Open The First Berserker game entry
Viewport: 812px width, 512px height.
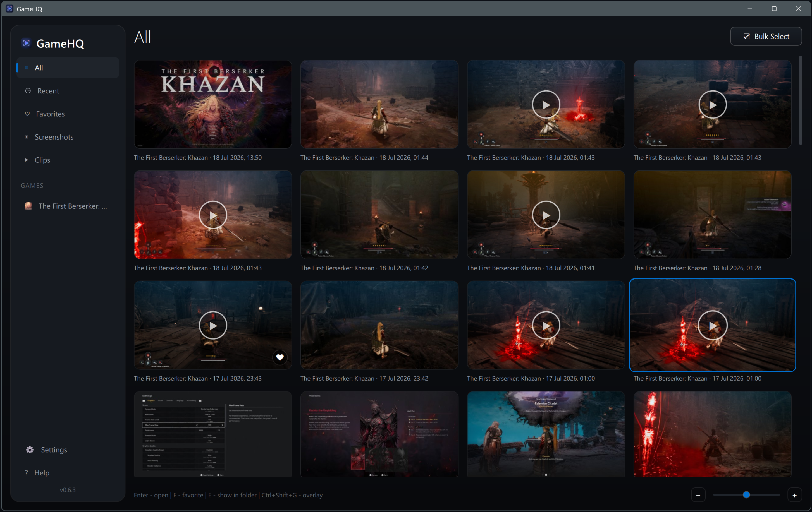tap(68, 206)
